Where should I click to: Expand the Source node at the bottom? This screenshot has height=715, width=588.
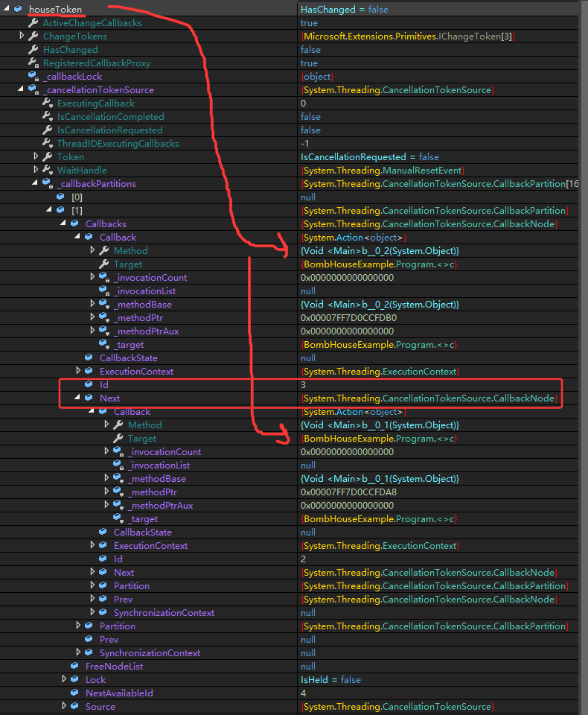click(x=64, y=707)
